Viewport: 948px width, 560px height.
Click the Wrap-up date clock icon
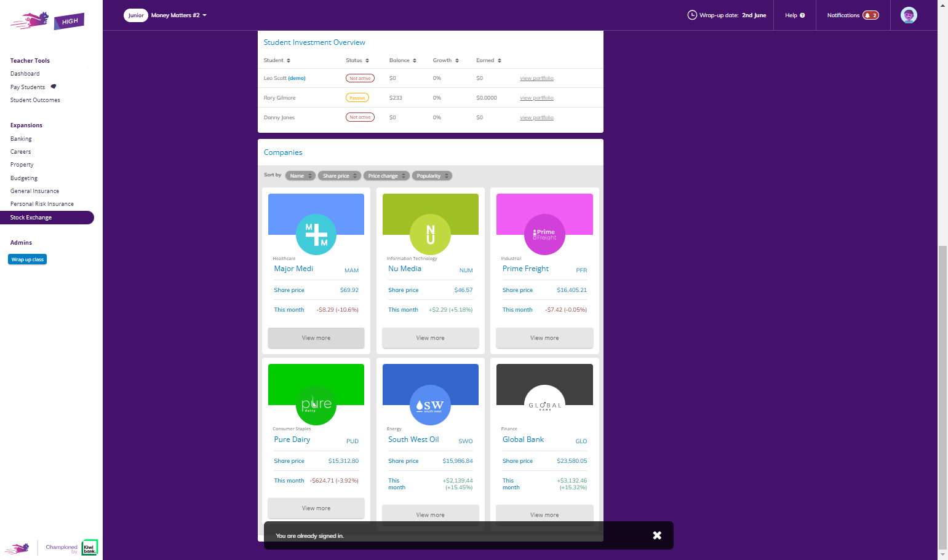(692, 15)
